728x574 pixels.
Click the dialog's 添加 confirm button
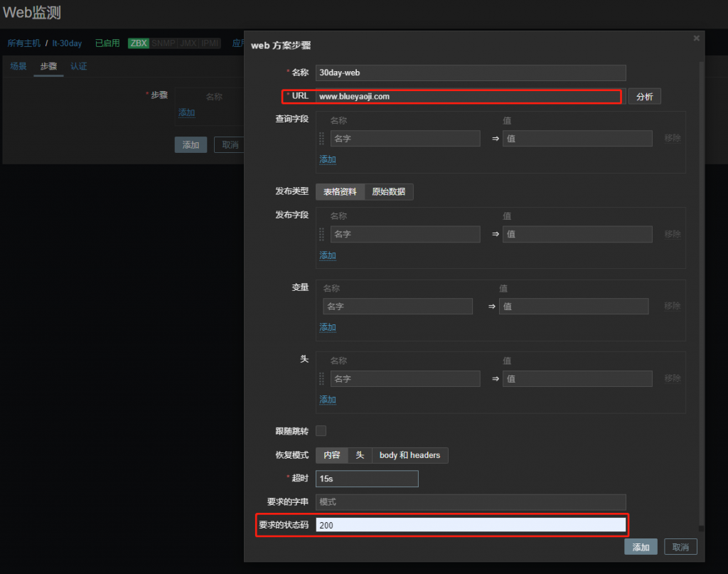[x=641, y=547]
